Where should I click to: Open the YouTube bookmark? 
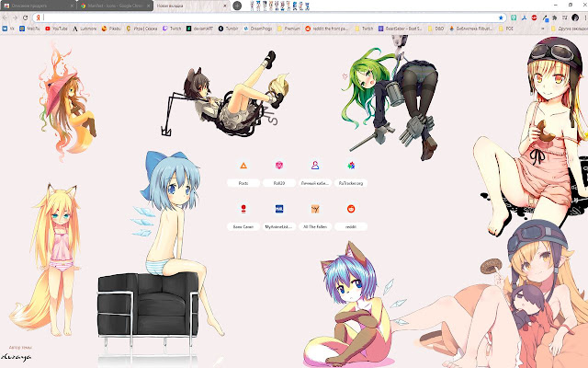[x=56, y=29]
